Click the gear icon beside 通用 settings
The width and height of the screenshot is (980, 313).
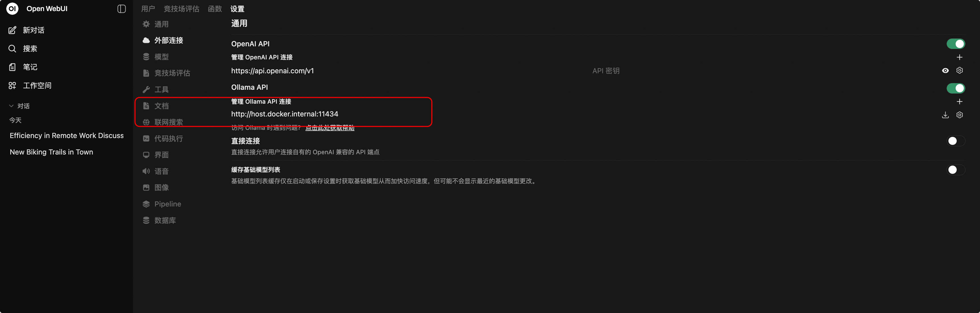[x=146, y=24]
